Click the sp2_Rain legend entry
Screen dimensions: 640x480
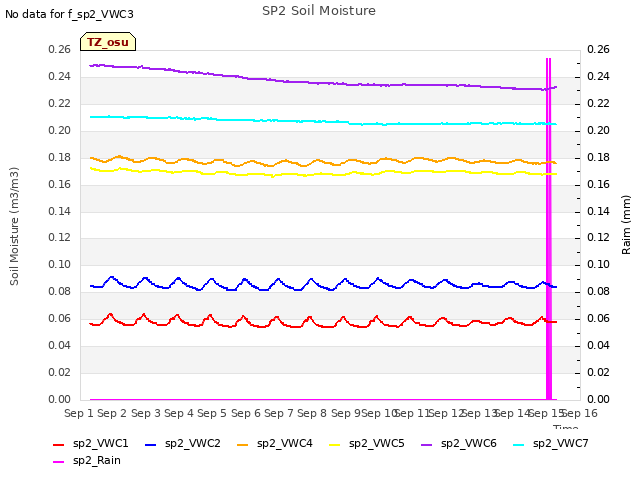[87, 461]
